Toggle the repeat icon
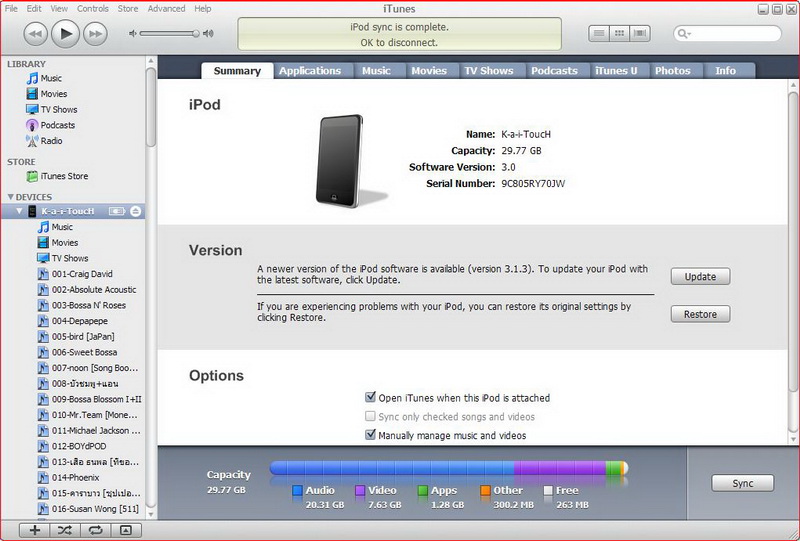 [95, 530]
